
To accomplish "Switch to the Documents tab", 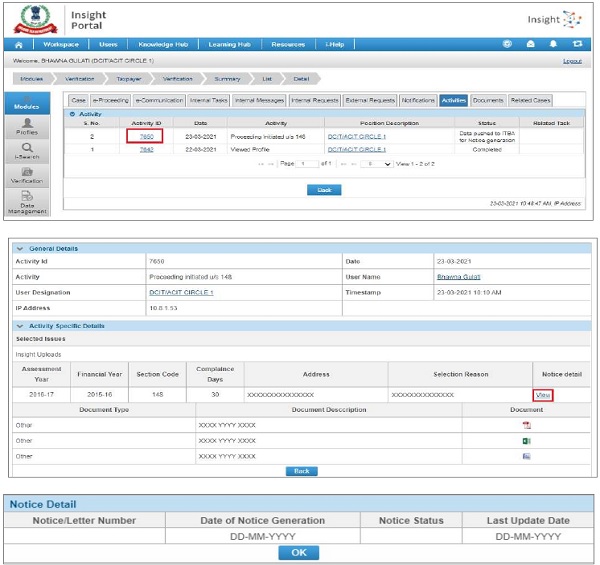I will click(488, 100).
